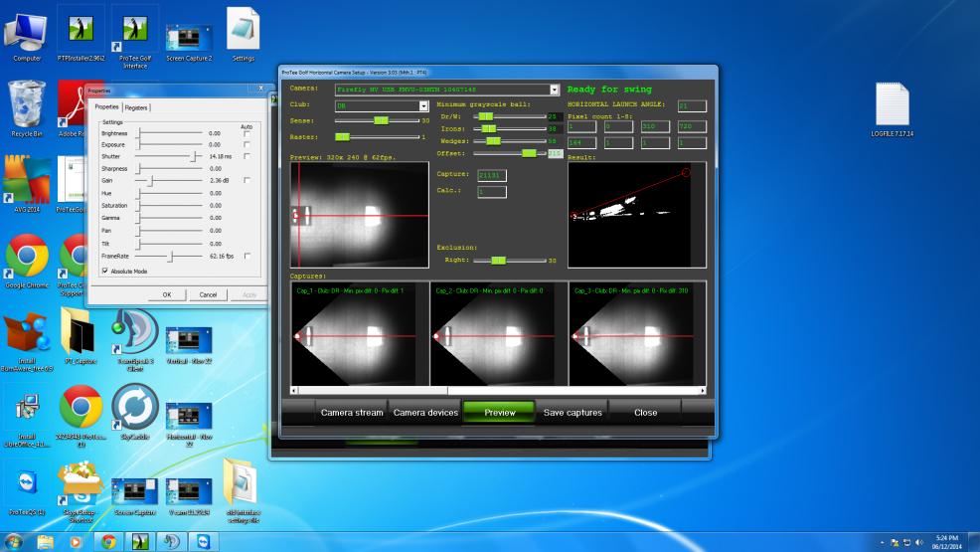Open the LOGFILE 7.17.14 desktop file

tap(892, 109)
